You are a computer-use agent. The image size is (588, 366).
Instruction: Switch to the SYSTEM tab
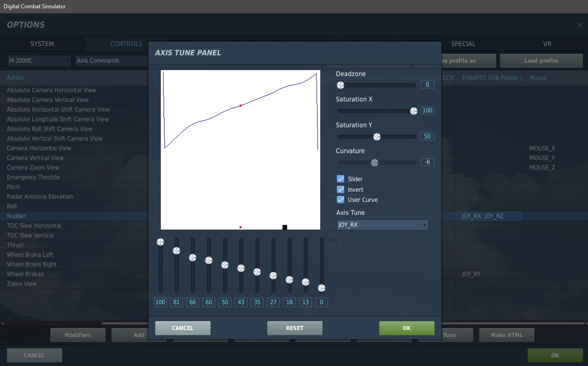pos(42,44)
